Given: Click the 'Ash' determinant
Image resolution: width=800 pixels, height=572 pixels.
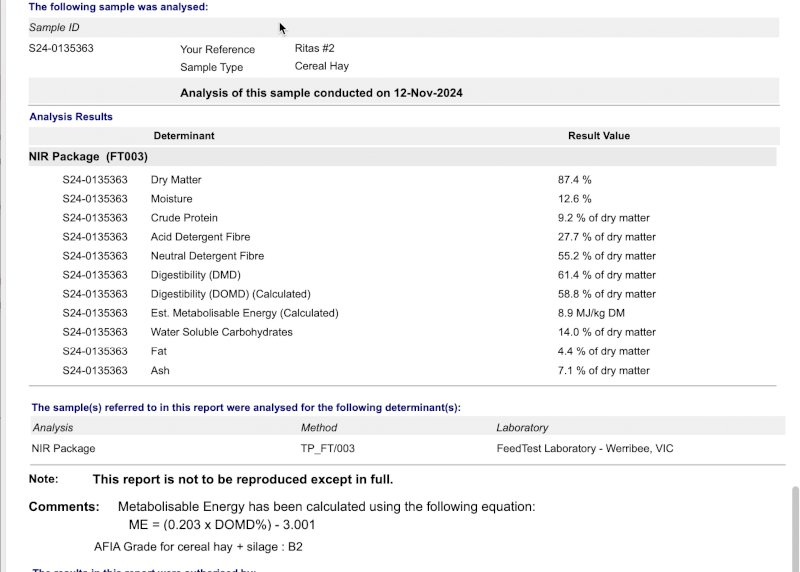Looking at the screenshot, I should click(160, 370).
